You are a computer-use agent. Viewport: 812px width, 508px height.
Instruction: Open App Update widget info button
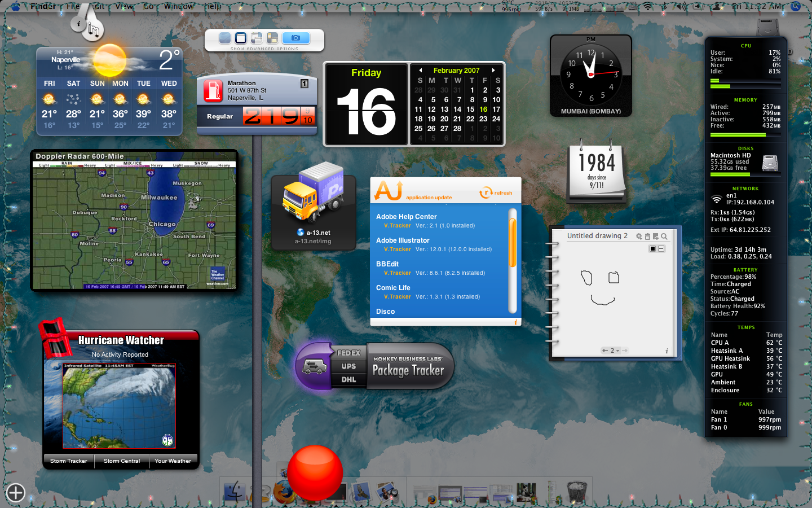click(x=515, y=322)
